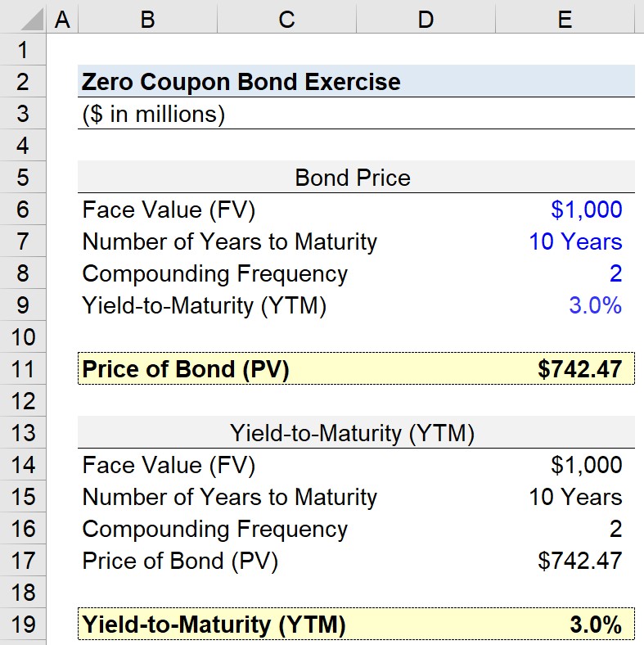
Task: Select row 11 header
Action: click(23, 368)
